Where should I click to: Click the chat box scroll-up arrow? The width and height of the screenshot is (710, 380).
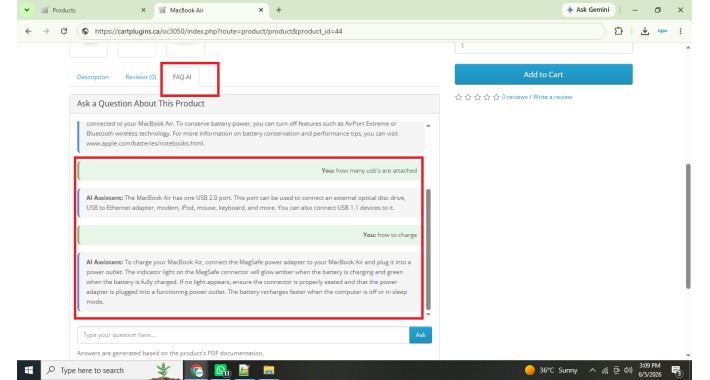(x=428, y=125)
